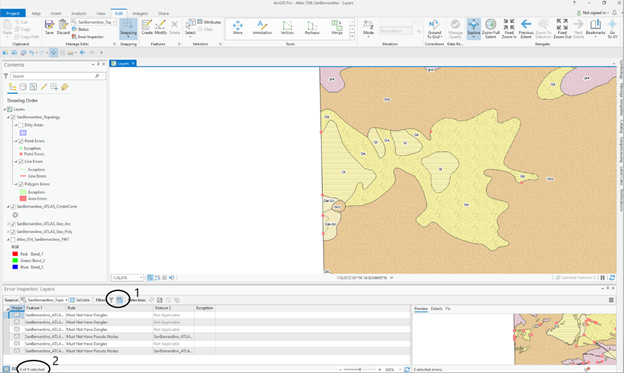Viewport: 624px width, 373px height.
Task: Switch to the Map ribbon tab
Action: [x=36, y=14]
